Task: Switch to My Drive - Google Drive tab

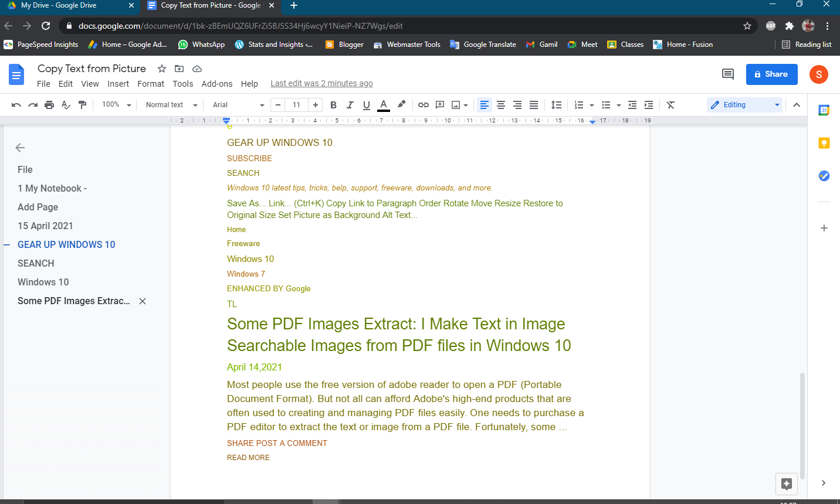Action: click(69, 5)
